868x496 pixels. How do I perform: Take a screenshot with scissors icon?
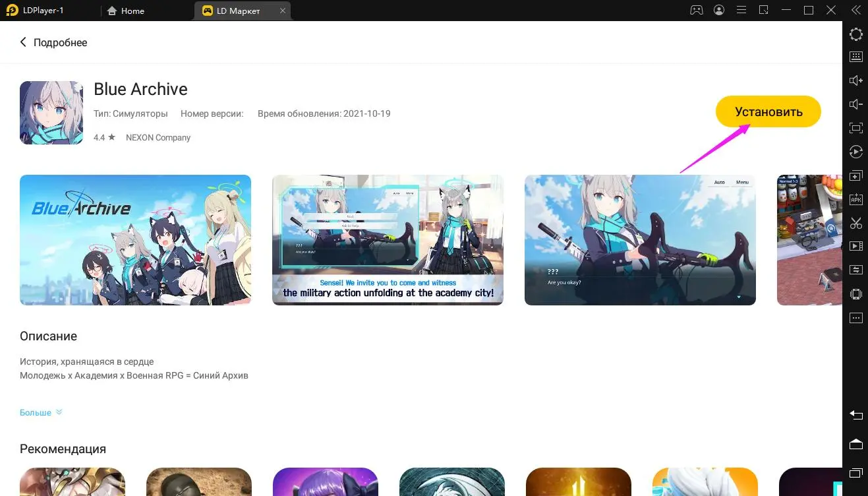pyautogui.click(x=855, y=223)
